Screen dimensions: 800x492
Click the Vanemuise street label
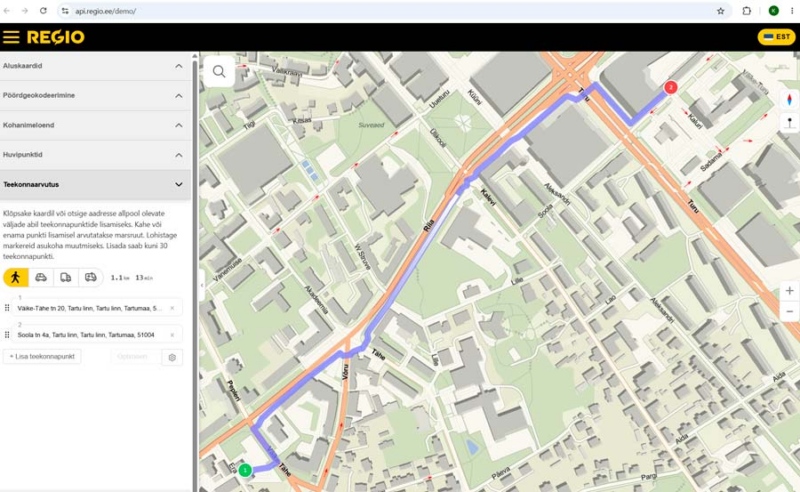coord(227,268)
